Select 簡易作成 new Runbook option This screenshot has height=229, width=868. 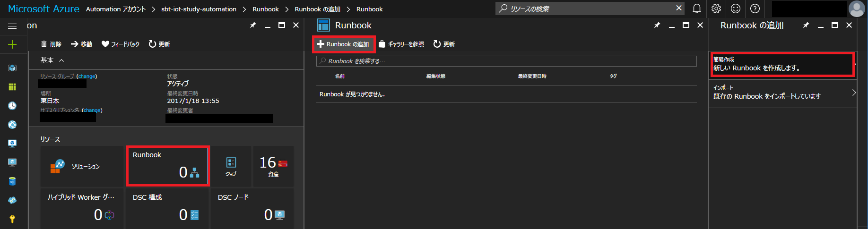point(782,64)
